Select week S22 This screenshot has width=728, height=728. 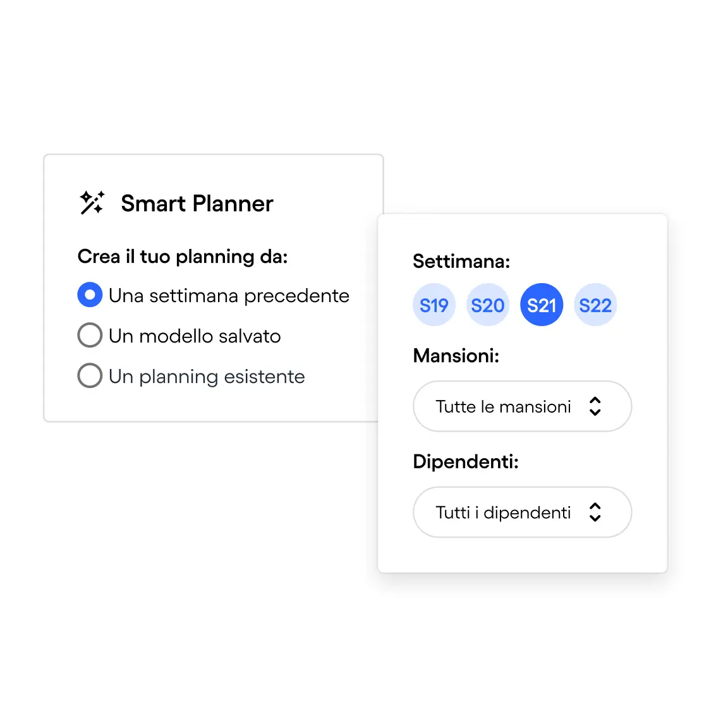coord(595,305)
